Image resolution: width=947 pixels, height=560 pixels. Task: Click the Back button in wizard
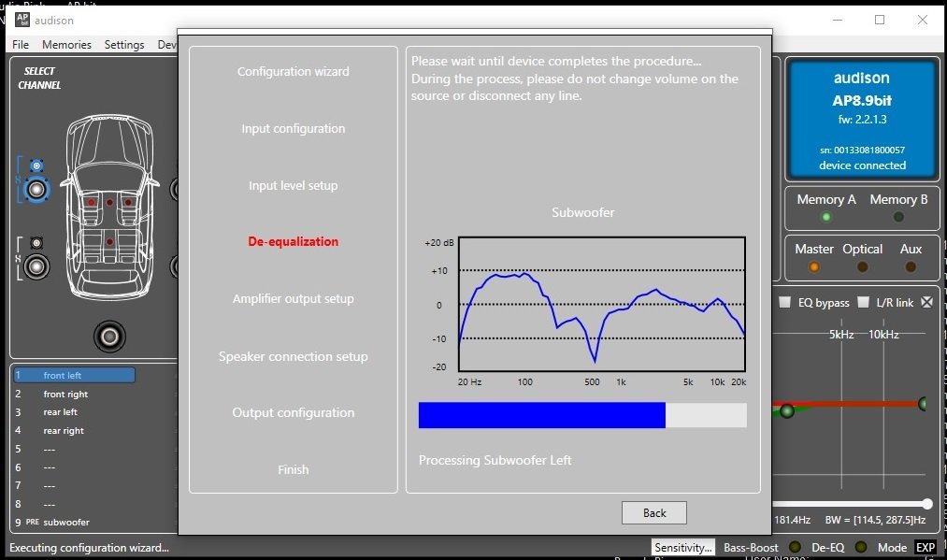[654, 513]
